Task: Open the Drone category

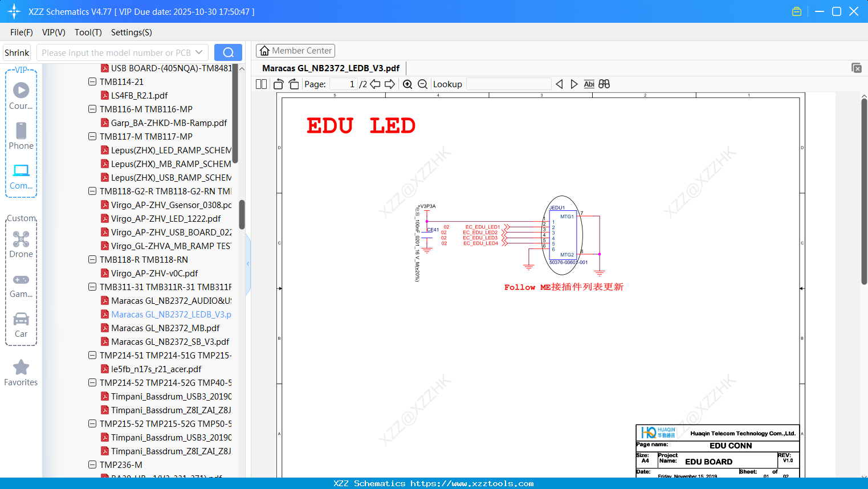Action: (21, 244)
